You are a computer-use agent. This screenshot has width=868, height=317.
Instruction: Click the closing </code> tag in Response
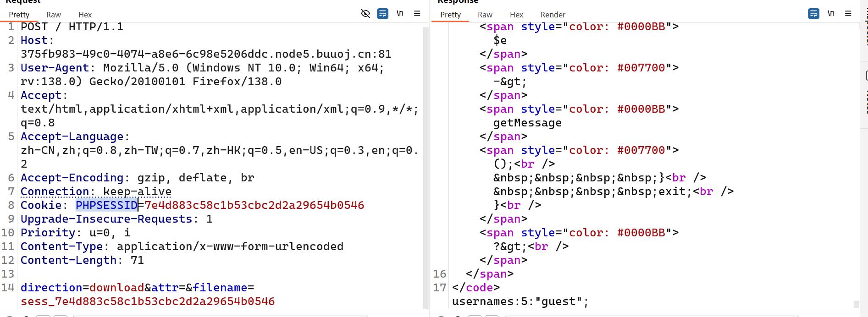pyautogui.click(x=476, y=288)
